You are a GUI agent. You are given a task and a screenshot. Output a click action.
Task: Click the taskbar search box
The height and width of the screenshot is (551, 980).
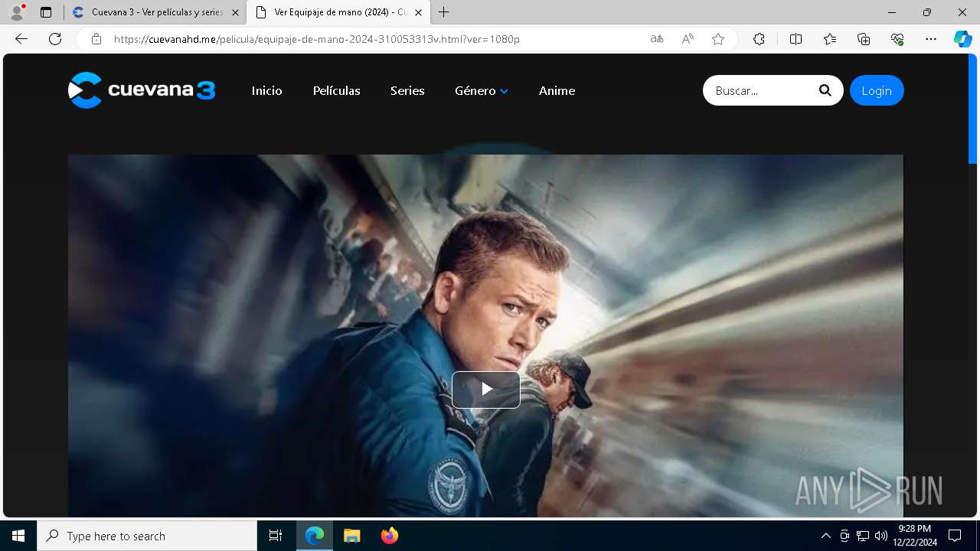point(147,536)
